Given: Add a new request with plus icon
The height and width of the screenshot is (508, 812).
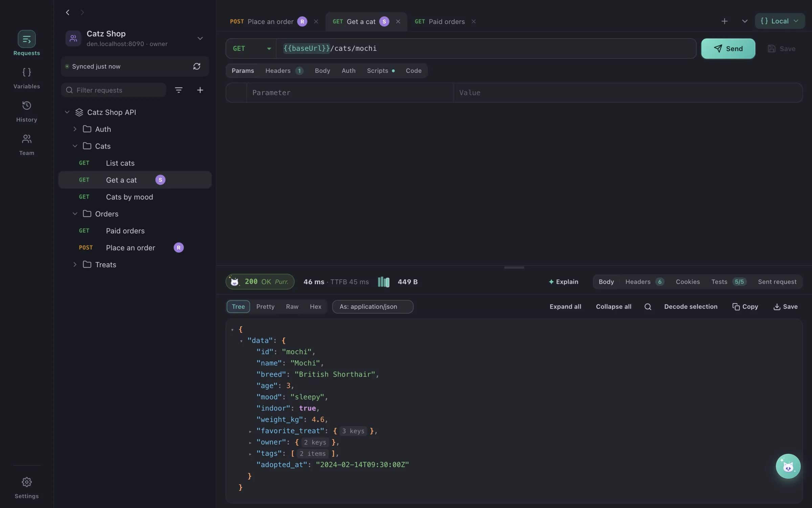Looking at the screenshot, I should [x=200, y=90].
